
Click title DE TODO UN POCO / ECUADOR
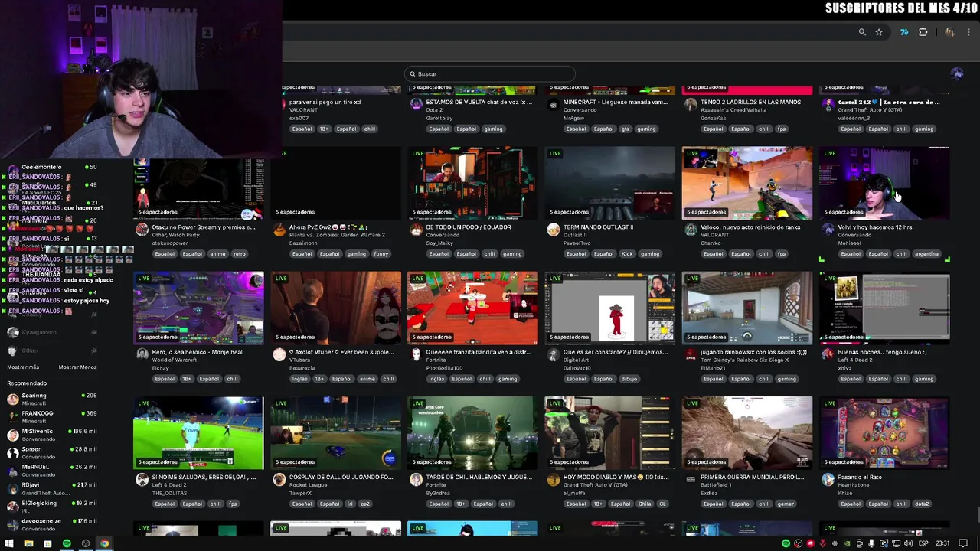coord(469,227)
